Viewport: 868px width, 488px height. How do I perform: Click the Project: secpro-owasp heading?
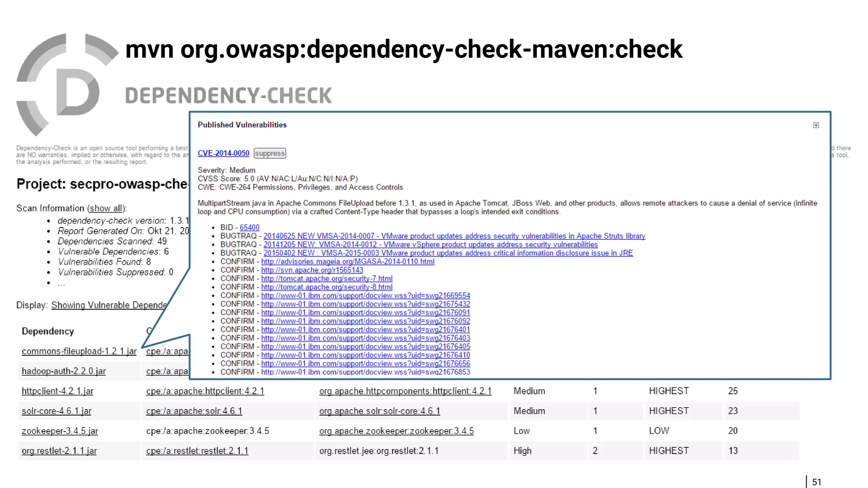coord(102,184)
